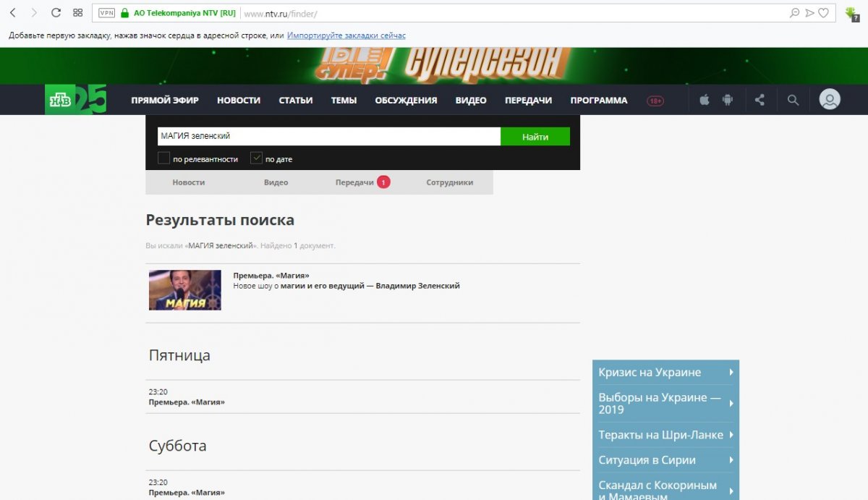
Task: Open the ВИДЕО menu item
Action: coord(471,101)
